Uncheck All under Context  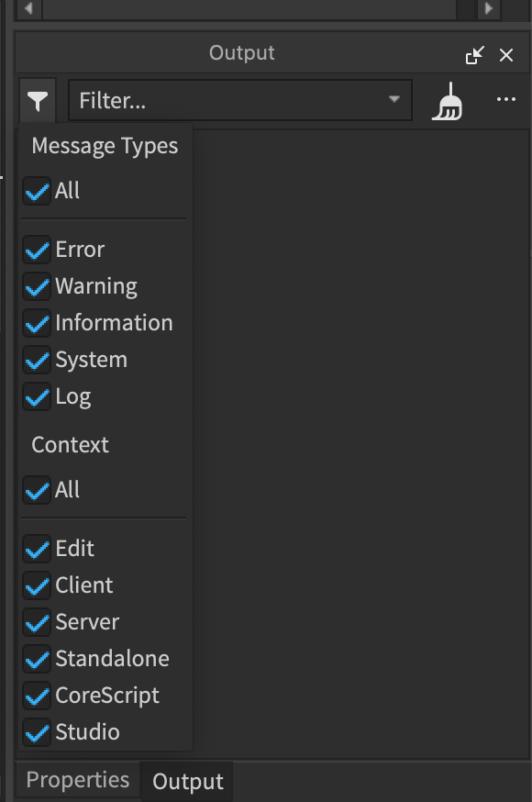click(37, 490)
